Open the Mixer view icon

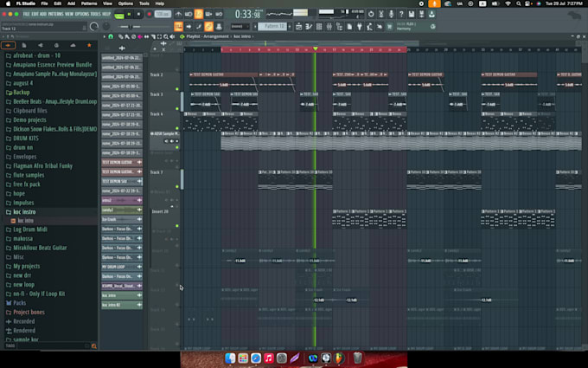(329, 26)
